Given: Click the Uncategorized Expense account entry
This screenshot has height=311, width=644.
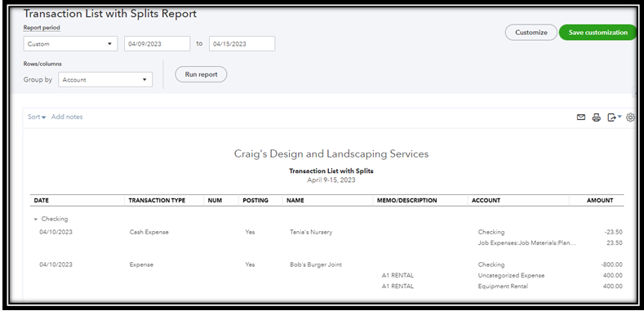Looking at the screenshot, I should 511,275.
